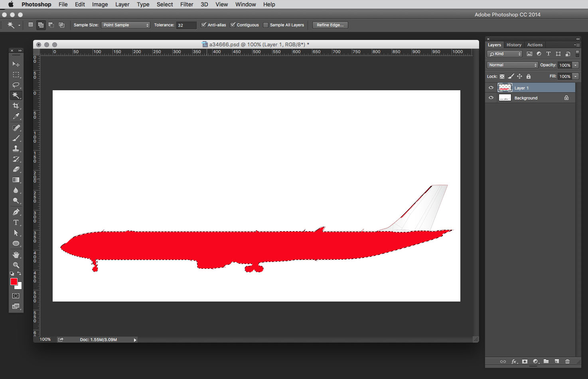Open the Normal blend mode dropdown
Image resolution: width=588 pixels, height=379 pixels.
pos(512,65)
